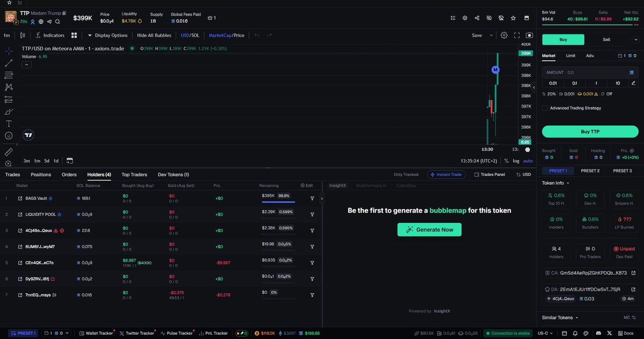644x339 pixels.
Task: Filter the LIQUIDITY POOL holder row
Action: [x=312, y=214]
